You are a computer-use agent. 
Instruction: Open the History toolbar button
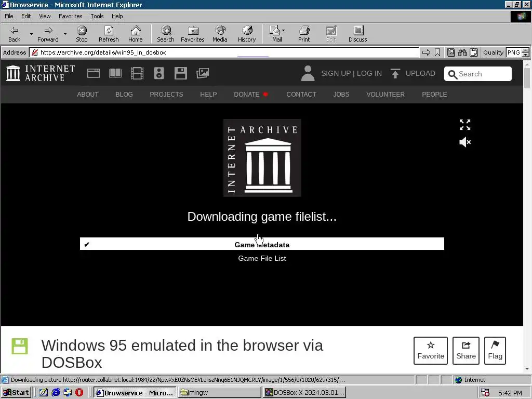point(247,34)
